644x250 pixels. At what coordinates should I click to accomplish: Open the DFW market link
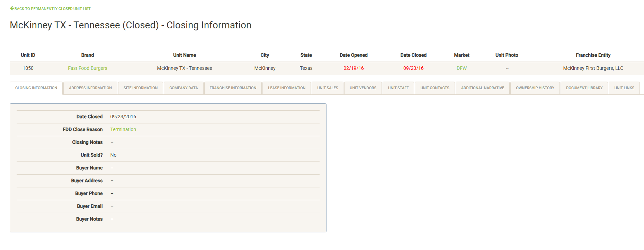[x=462, y=68]
